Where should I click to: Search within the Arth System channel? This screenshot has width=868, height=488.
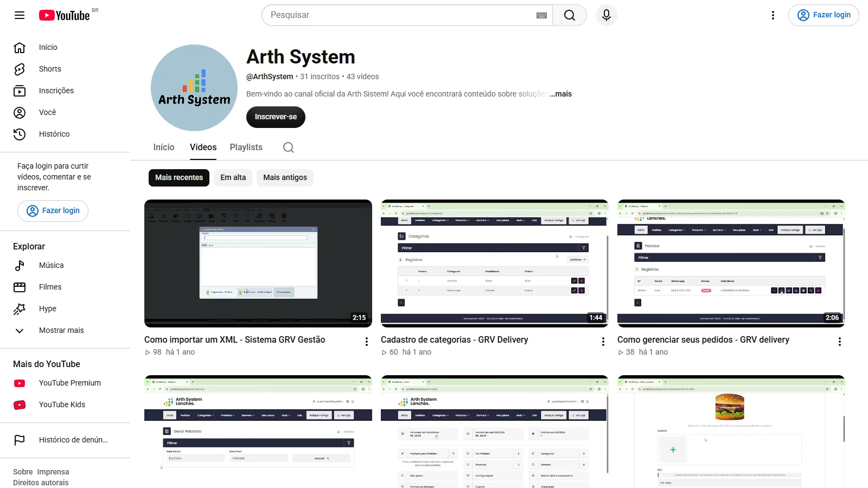coord(289,147)
